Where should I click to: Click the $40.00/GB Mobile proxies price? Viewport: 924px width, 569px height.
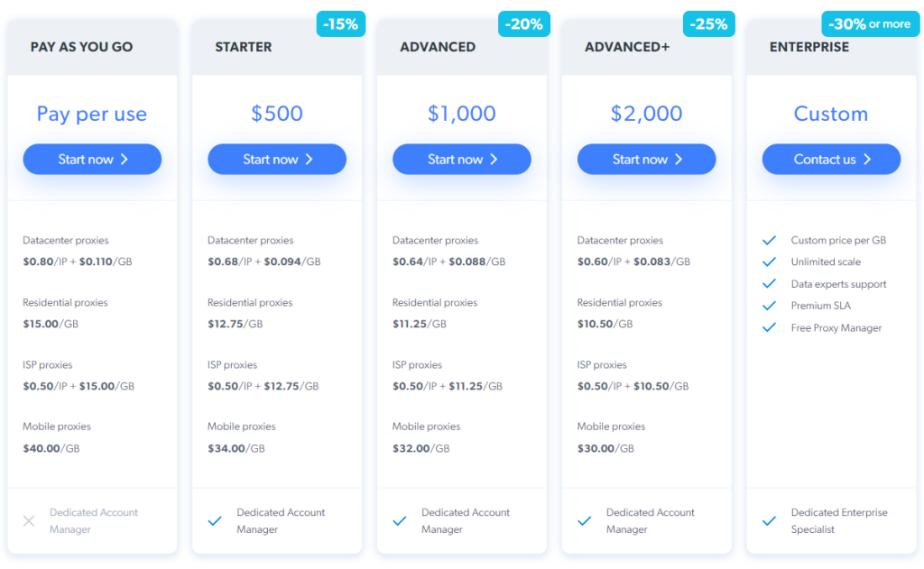(51, 448)
